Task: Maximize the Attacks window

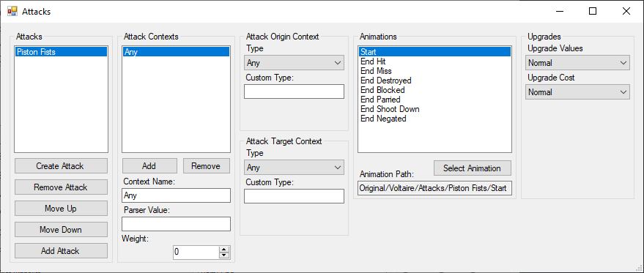Action: point(593,11)
